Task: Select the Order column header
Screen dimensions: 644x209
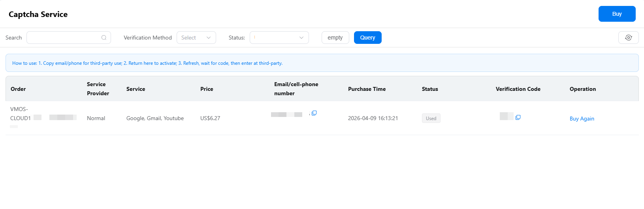Action: [x=18, y=89]
